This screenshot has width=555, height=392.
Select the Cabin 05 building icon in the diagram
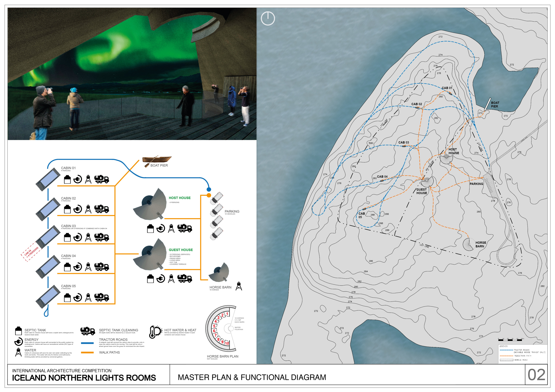[48, 297]
